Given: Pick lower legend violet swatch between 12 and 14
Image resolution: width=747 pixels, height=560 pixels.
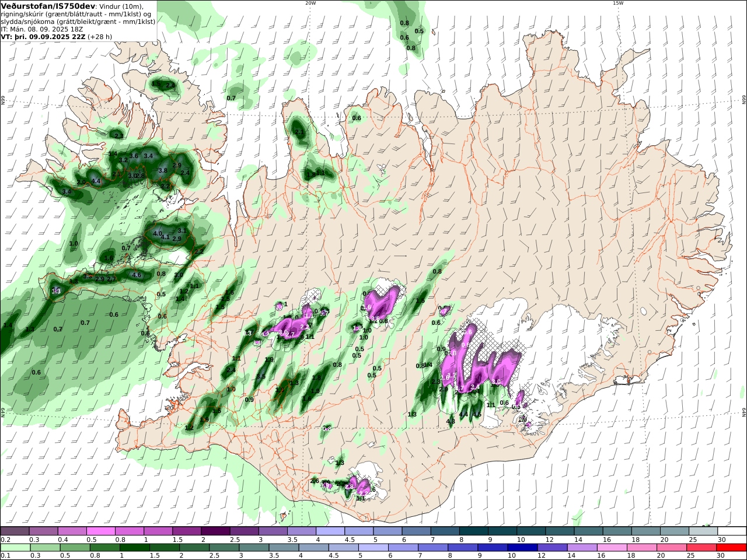Looking at the screenshot, I should point(553,548).
